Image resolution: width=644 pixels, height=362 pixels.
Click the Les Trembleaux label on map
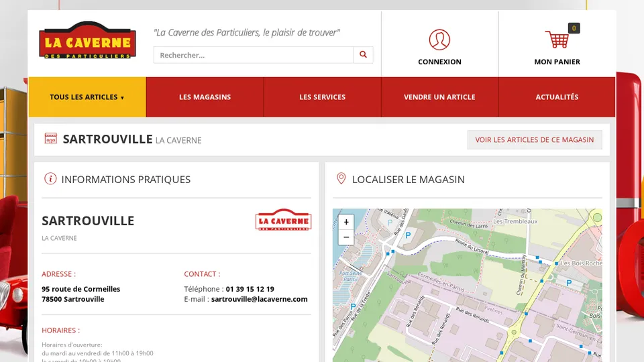click(x=515, y=221)
